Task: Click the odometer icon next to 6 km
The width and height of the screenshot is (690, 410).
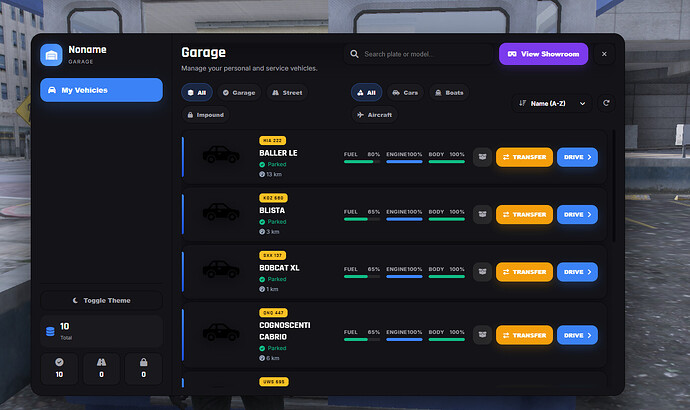Action: tap(262, 359)
